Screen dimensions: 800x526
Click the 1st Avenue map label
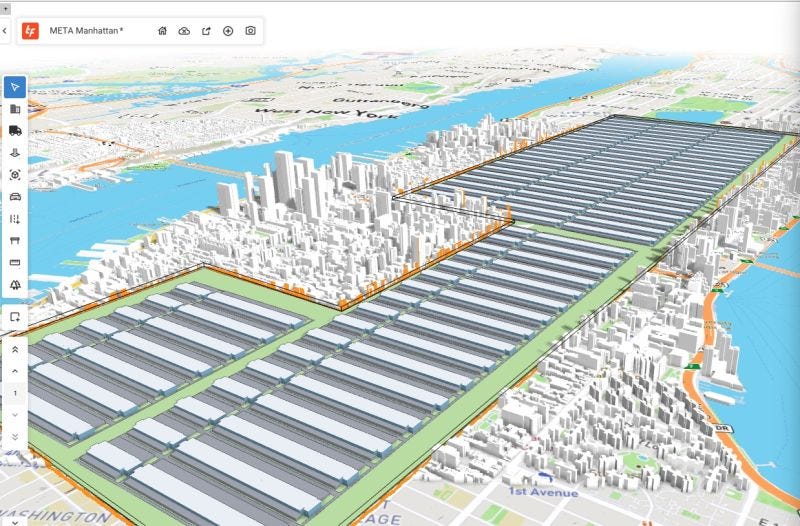click(543, 492)
